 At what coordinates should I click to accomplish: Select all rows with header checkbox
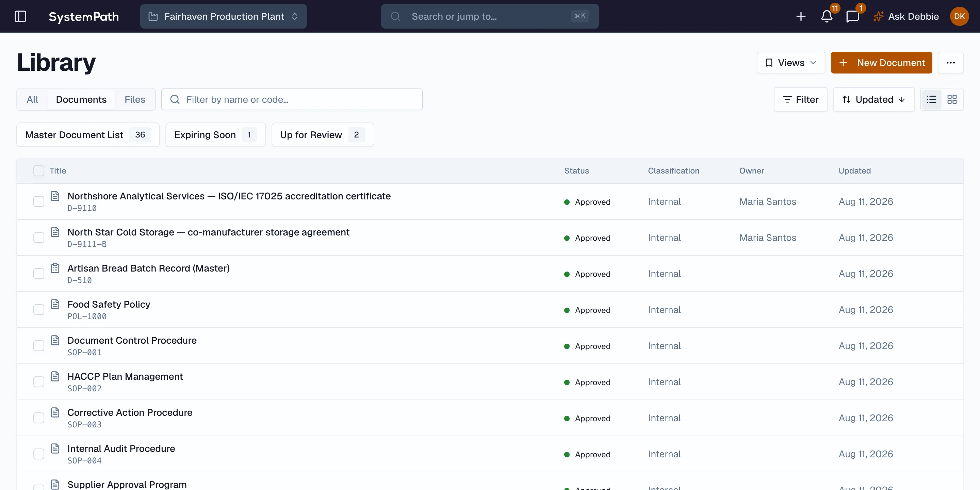39,171
